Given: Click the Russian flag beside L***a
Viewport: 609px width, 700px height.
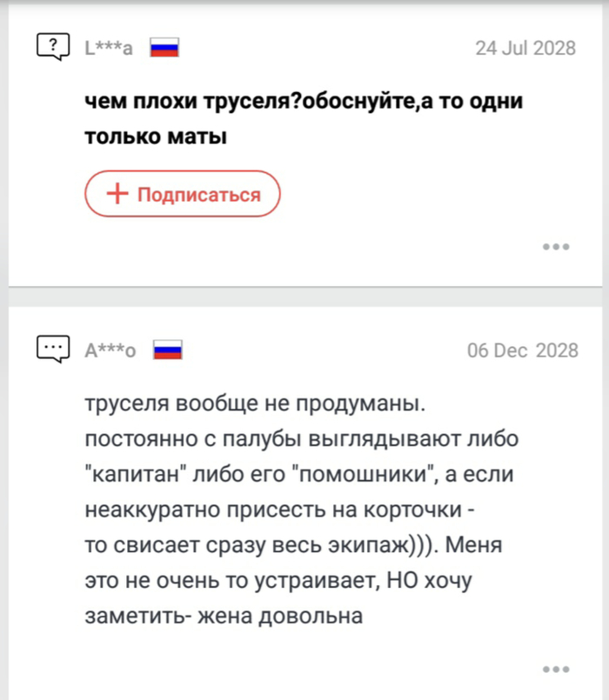Looking at the screenshot, I should [164, 48].
